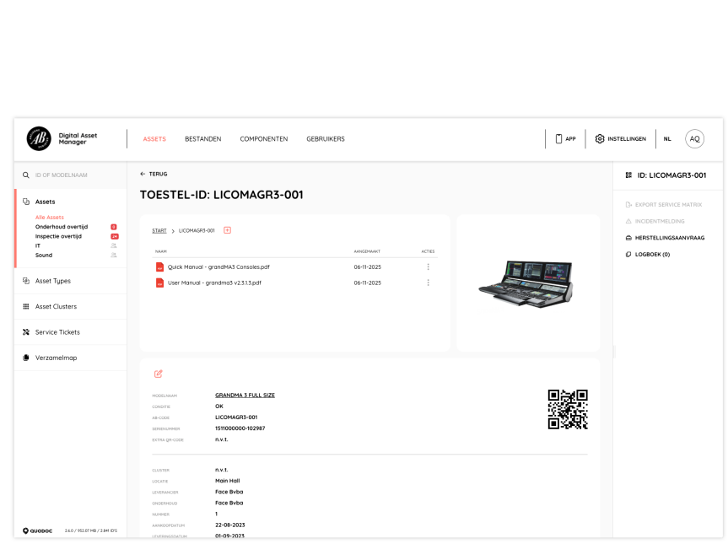
Task: Open actions menu for User Manual row
Action: point(428,283)
